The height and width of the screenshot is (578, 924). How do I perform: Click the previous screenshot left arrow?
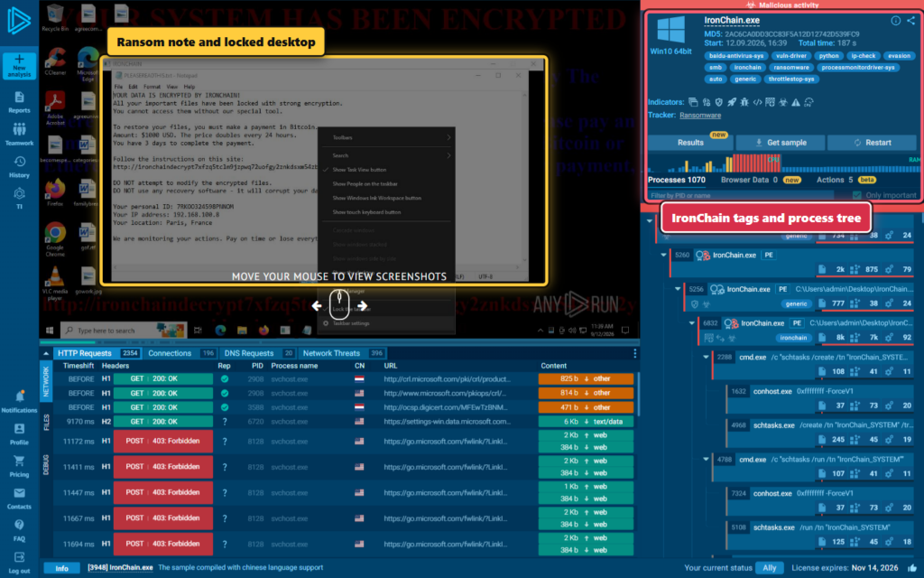click(x=317, y=305)
